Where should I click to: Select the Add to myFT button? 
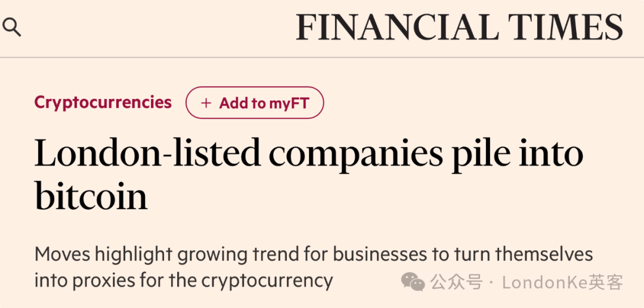point(255,102)
